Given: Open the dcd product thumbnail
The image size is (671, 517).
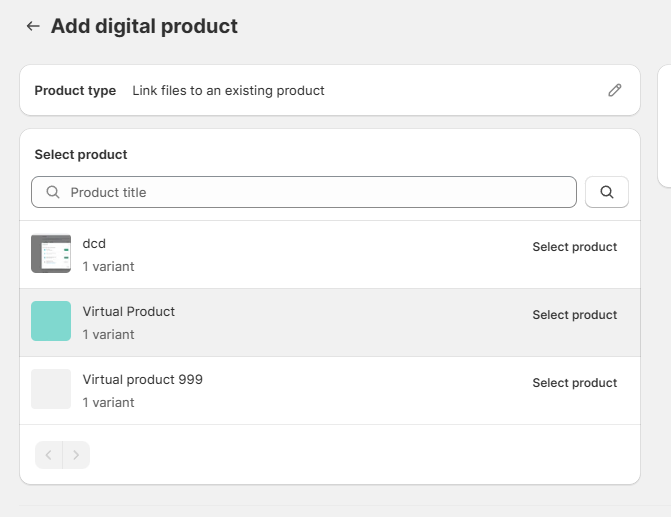Looking at the screenshot, I should coord(51,254).
